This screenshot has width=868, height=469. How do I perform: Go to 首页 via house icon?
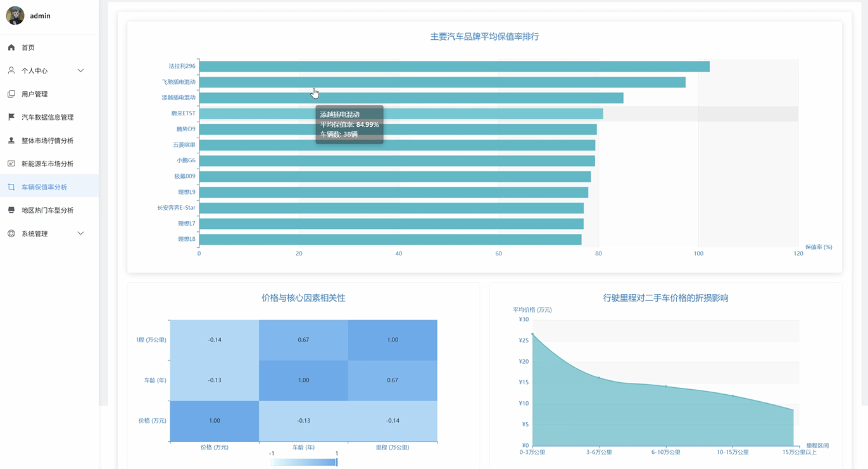[x=11, y=48]
